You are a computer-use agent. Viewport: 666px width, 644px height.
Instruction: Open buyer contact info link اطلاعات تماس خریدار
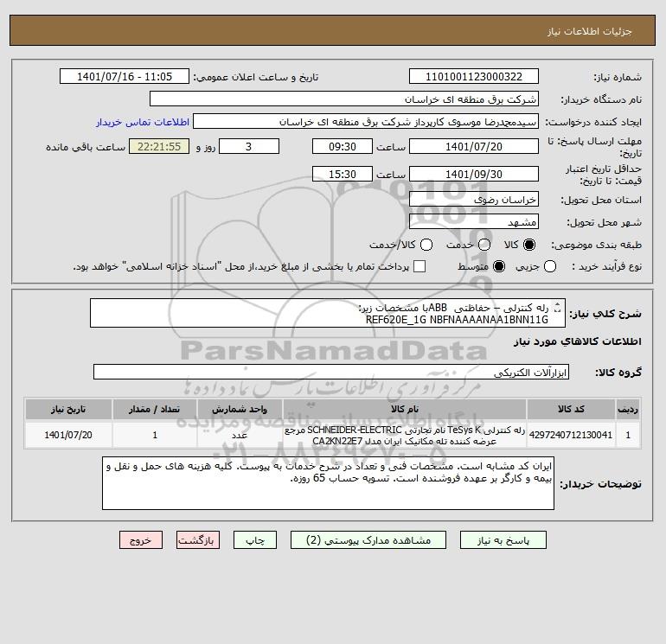point(143,122)
